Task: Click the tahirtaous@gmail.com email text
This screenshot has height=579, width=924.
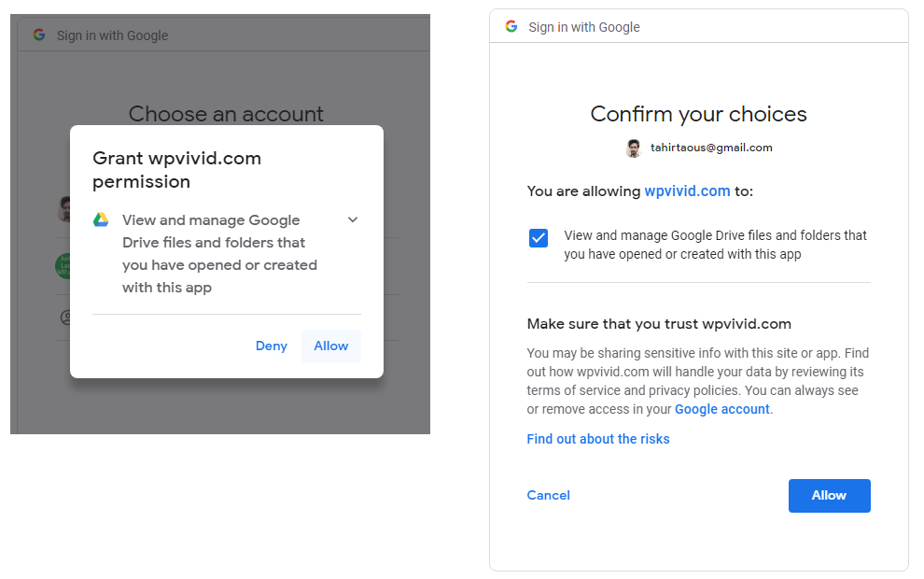Action: pyautogui.click(x=711, y=148)
